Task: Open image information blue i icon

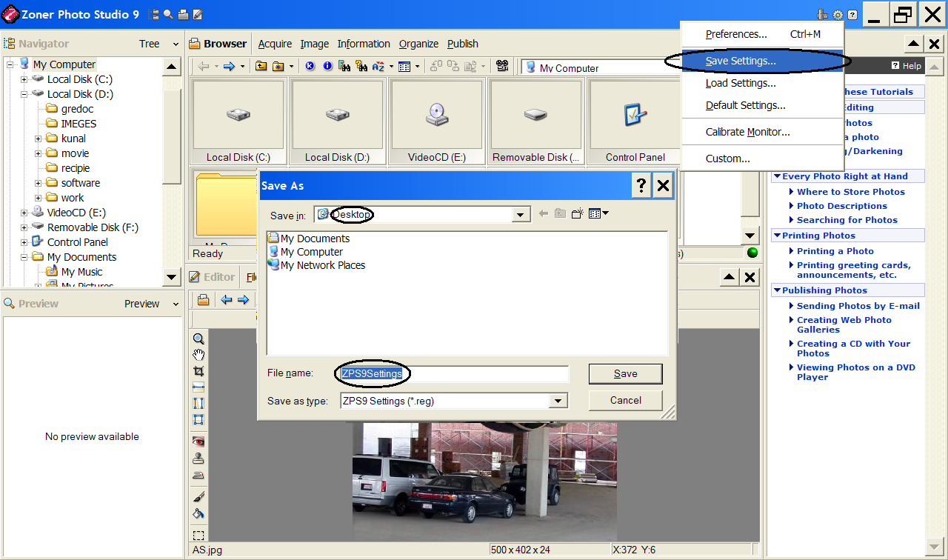Action: pos(327,67)
